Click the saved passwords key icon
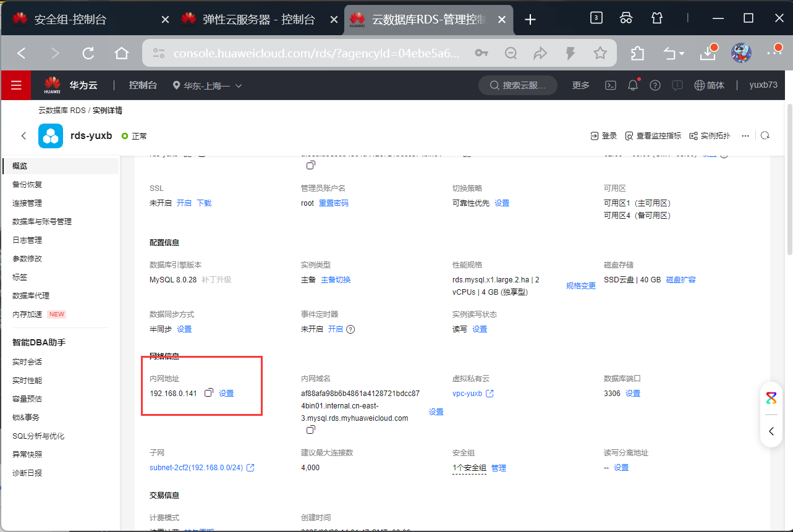Image resolution: width=793 pixels, height=532 pixels. (x=481, y=53)
